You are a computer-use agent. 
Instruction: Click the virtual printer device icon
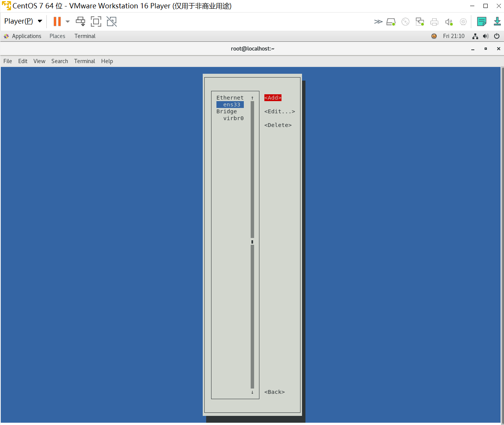434,21
